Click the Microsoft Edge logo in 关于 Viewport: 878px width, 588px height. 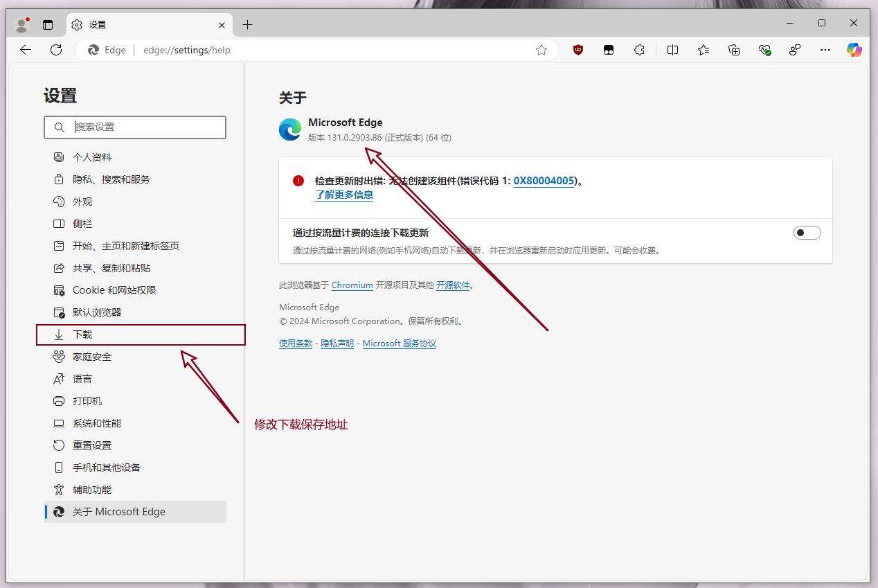[x=290, y=130]
